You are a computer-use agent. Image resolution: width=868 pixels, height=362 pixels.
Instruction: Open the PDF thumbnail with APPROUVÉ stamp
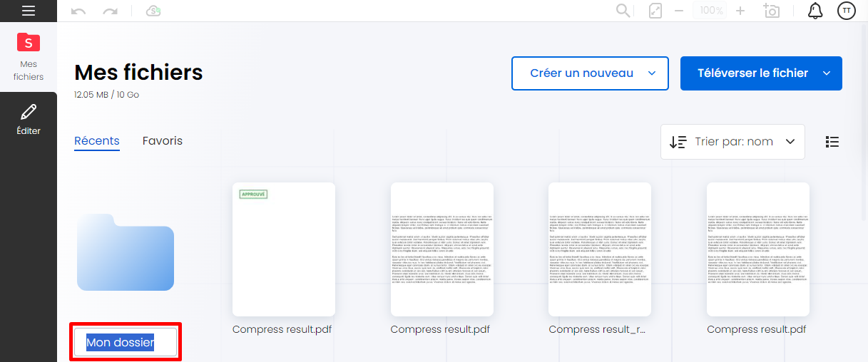pos(284,249)
